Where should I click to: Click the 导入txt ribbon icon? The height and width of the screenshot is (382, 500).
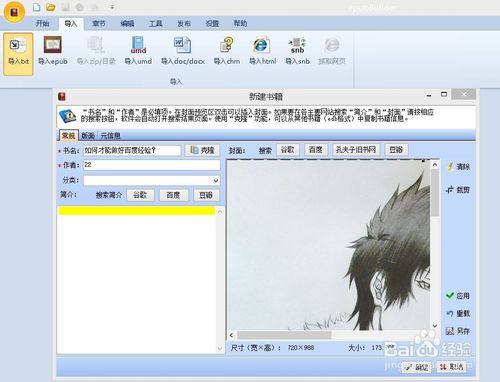(x=18, y=53)
